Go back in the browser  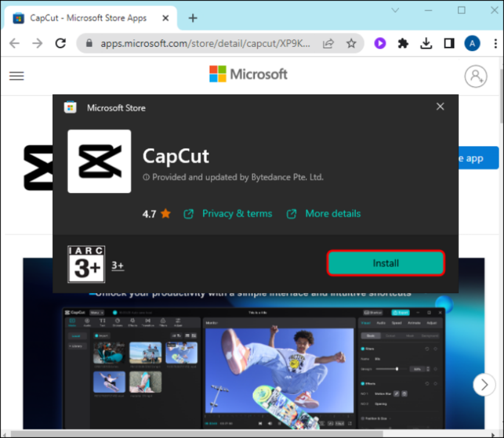pyautogui.click(x=14, y=43)
